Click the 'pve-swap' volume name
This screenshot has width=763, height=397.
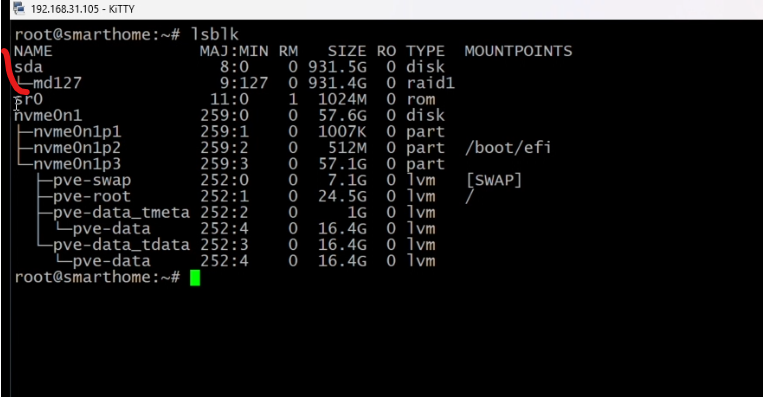92,180
